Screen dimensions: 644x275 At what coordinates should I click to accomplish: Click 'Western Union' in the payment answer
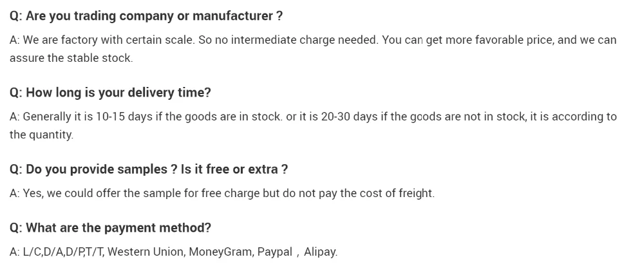coord(145,252)
